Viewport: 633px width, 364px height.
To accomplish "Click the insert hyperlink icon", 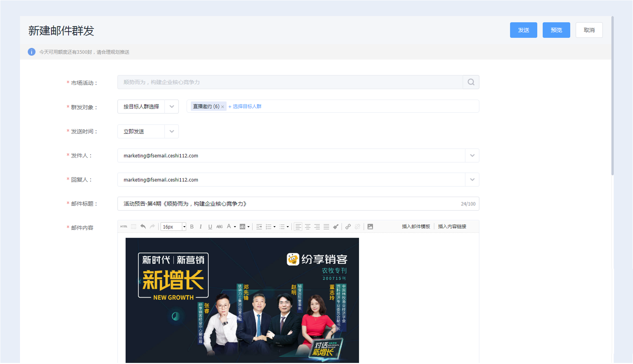I will tap(348, 227).
